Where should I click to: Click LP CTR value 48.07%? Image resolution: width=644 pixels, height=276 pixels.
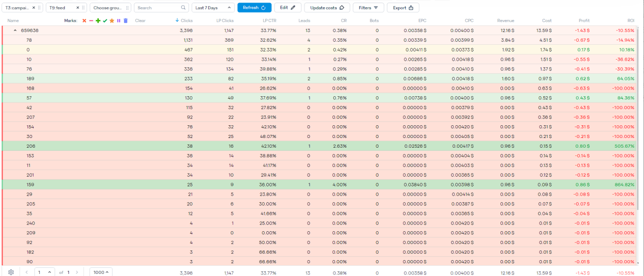tap(268, 136)
